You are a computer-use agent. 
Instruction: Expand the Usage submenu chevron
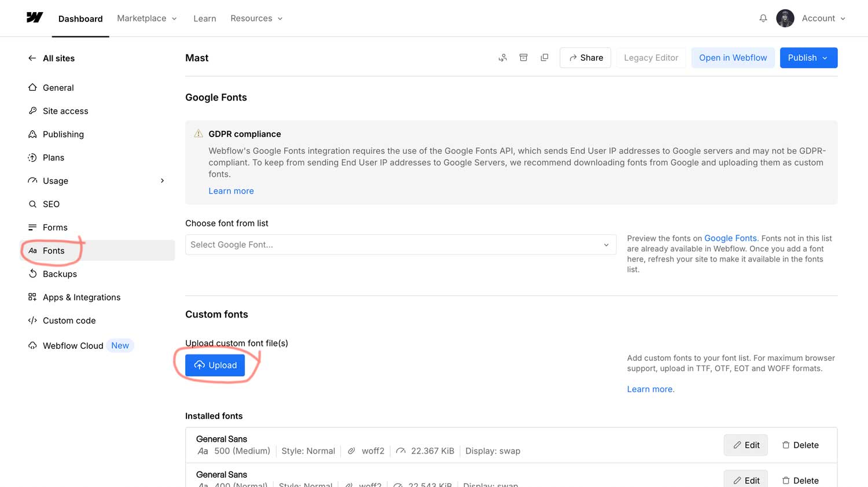click(x=163, y=180)
